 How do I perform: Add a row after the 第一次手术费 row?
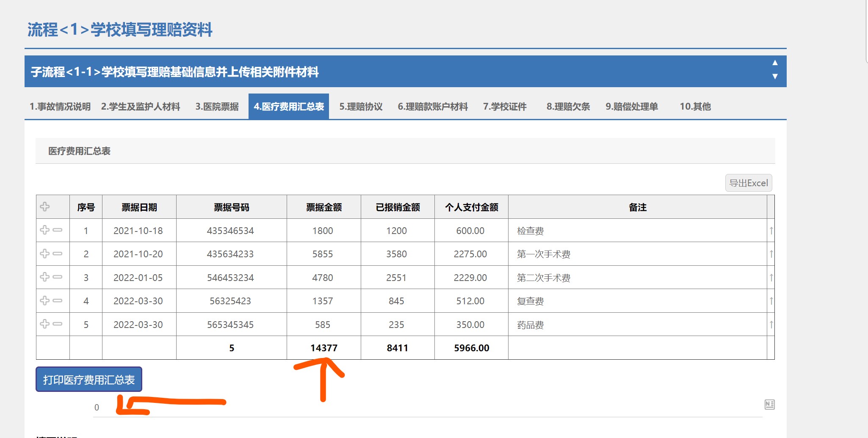coord(44,253)
